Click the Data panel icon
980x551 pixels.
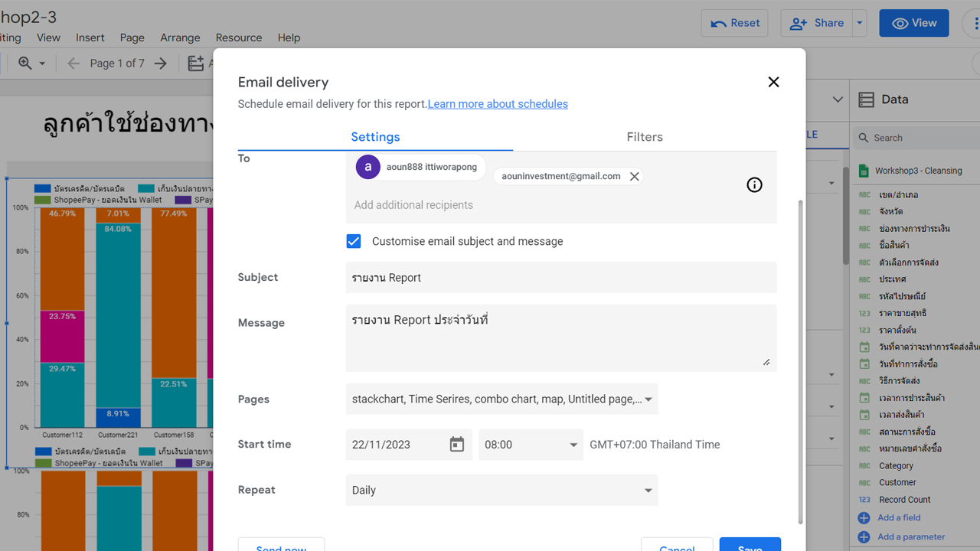tap(866, 99)
